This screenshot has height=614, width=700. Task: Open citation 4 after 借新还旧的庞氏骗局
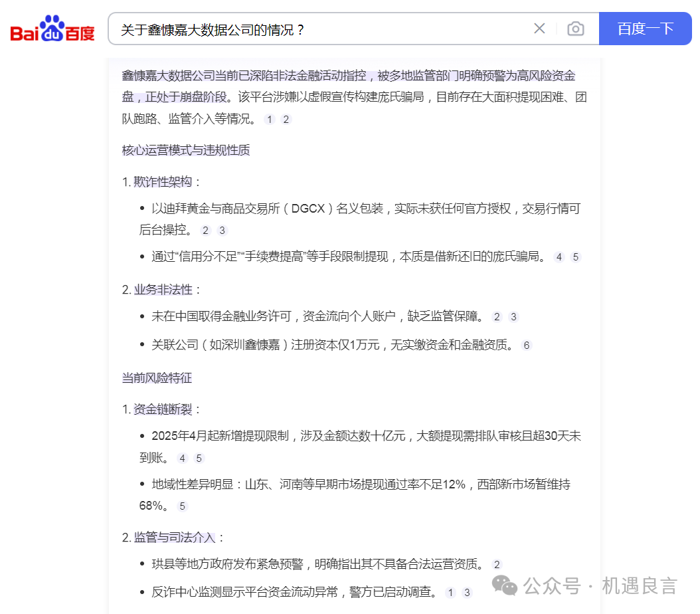pyautogui.click(x=559, y=257)
